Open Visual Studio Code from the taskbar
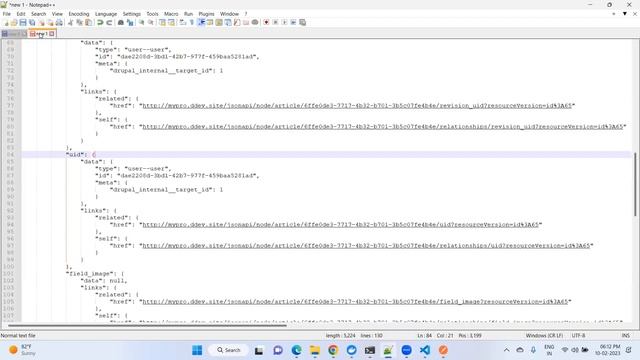This screenshot has width=640, height=360. click(x=424, y=350)
